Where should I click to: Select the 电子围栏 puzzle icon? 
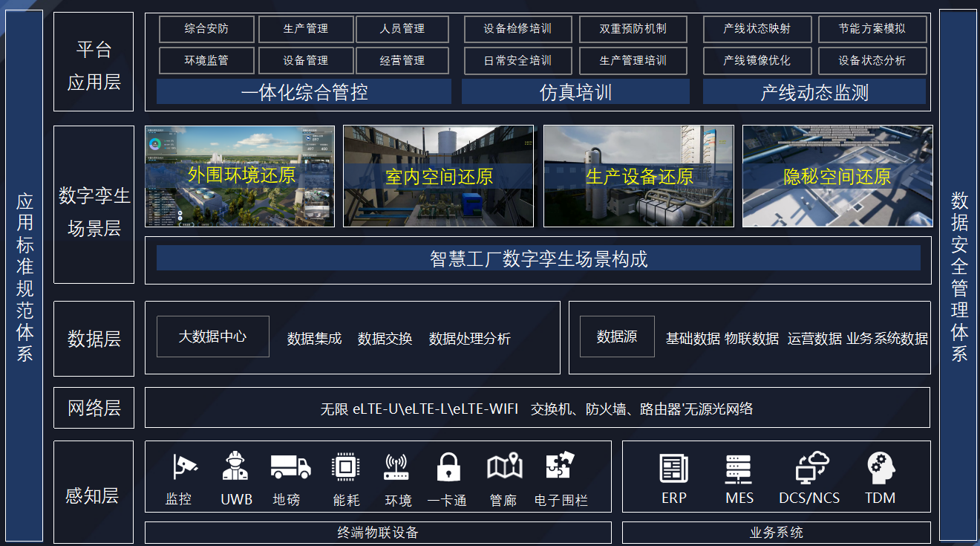(561, 467)
